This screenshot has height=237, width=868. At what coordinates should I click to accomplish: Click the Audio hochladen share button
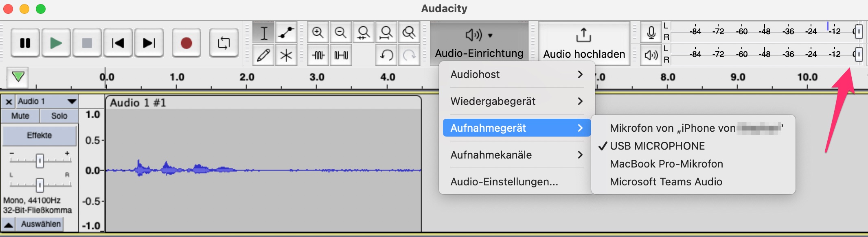click(x=584, y=43)
